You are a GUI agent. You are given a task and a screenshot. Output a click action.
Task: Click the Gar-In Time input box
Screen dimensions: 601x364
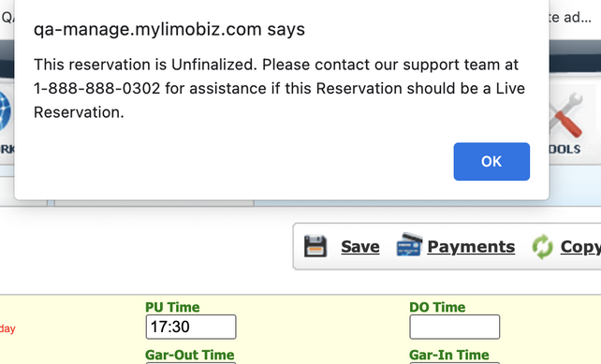(x=455, y=362)
